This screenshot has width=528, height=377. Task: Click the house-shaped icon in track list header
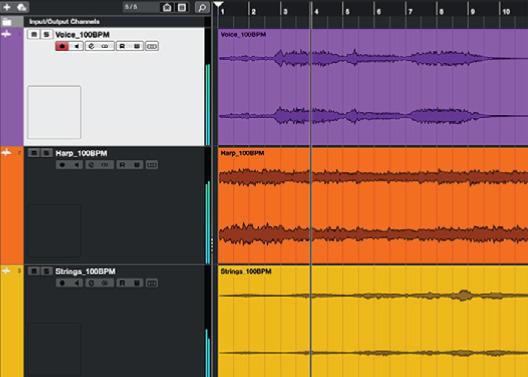coord(167,7)
